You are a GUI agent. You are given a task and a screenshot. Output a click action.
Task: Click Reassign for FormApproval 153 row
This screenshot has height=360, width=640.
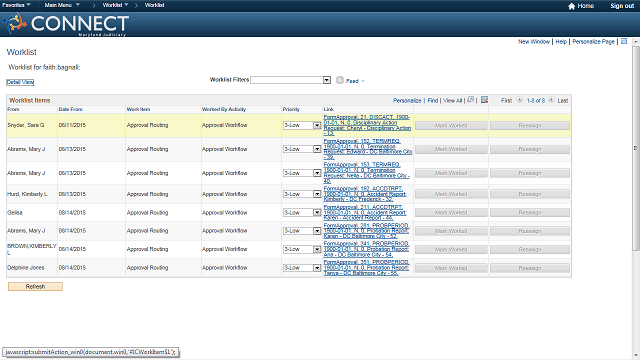[x=530, y=173]
